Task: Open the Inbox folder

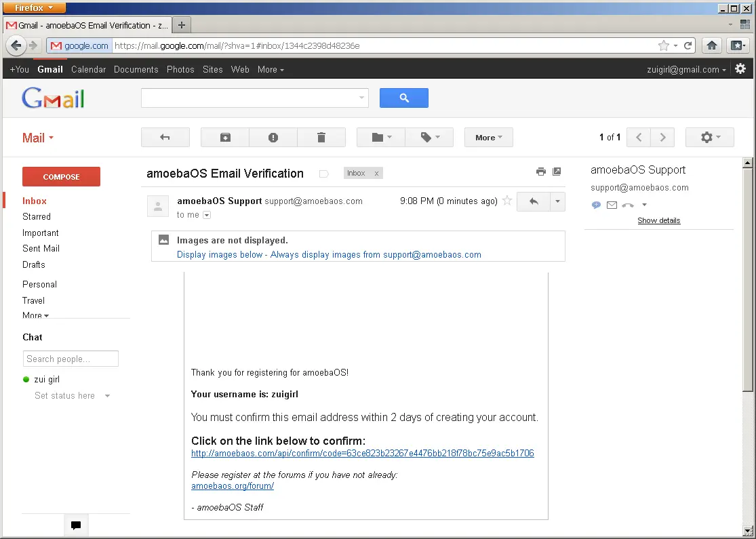Action: 34,201
